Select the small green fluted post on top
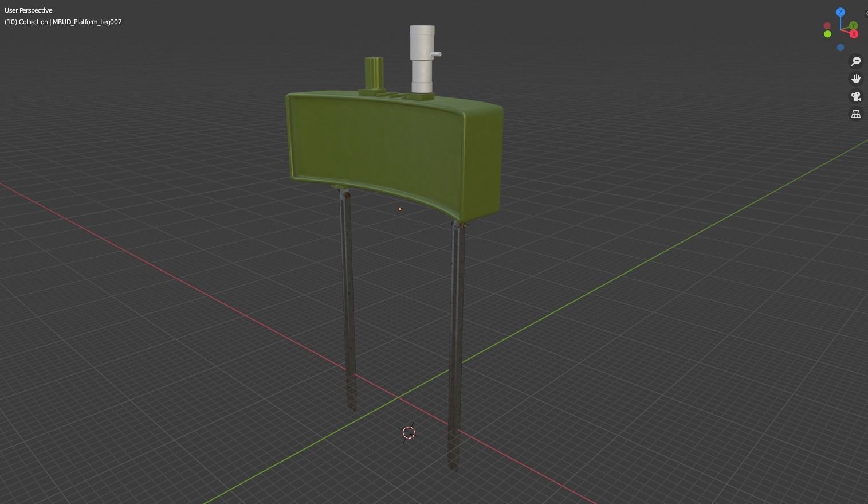868x504 pixels. [375, 75]
